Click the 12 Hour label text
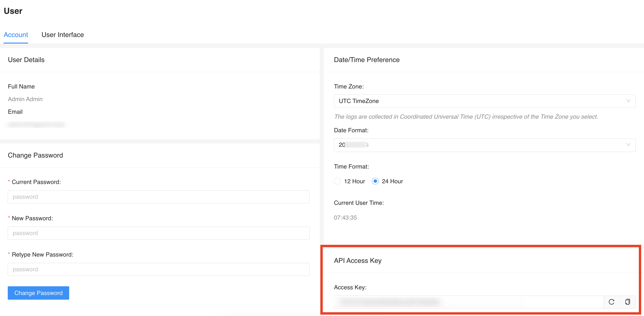644x316 pixels. (x=354, y=181)
